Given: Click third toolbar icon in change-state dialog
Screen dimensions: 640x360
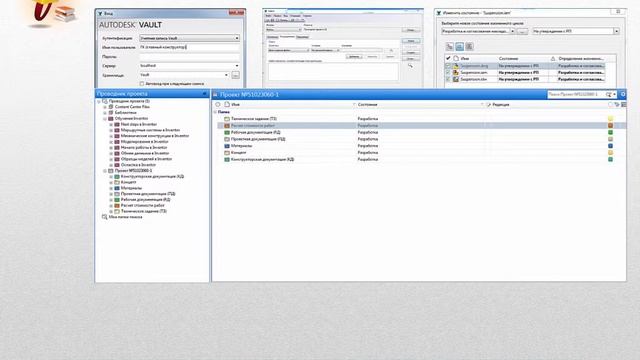Looking at the screenshot, I should click(x=469, y=47).
